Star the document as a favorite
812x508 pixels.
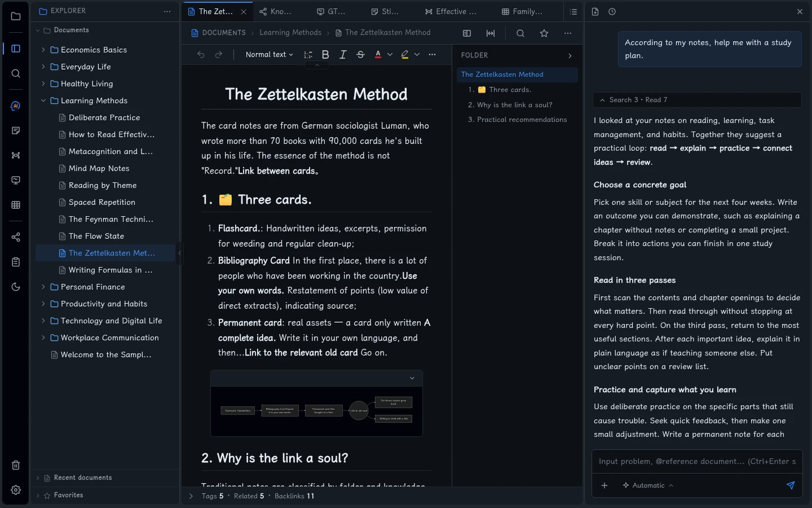click(x=544, y=33)
